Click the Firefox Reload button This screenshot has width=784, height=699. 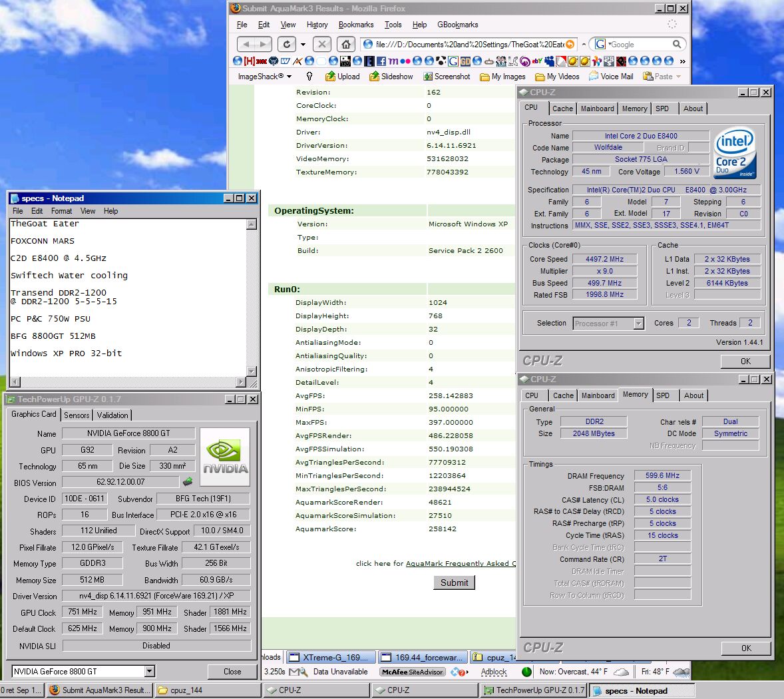[x=286, y=44]
